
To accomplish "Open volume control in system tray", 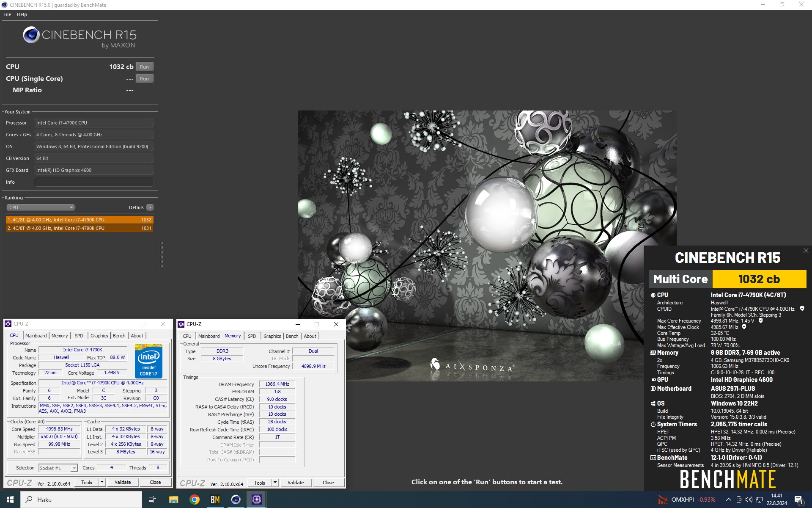I will click(x=749, y=500).
